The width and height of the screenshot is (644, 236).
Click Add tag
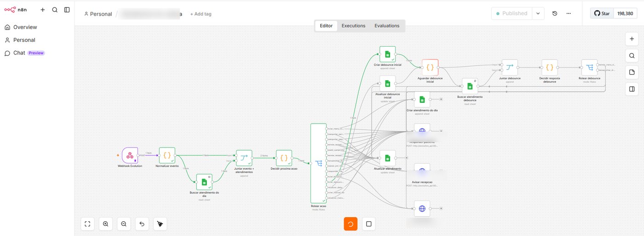tap(201, 14)
